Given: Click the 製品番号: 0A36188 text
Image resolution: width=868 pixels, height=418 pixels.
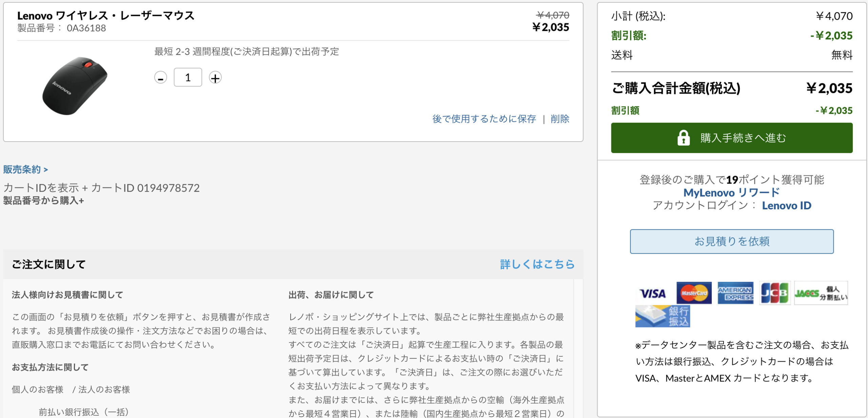Looking at the screenshot, I should 61,28.
